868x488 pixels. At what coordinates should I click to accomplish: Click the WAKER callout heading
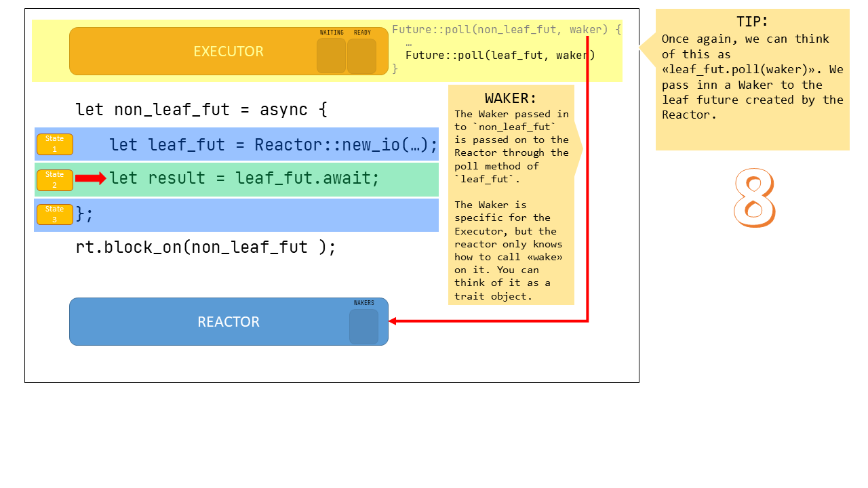tap(510, 98)
